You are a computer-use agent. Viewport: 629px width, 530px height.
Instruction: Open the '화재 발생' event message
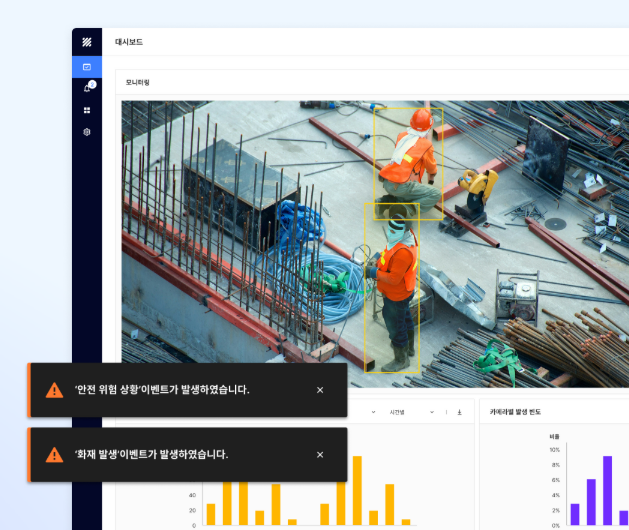point(152,455)
